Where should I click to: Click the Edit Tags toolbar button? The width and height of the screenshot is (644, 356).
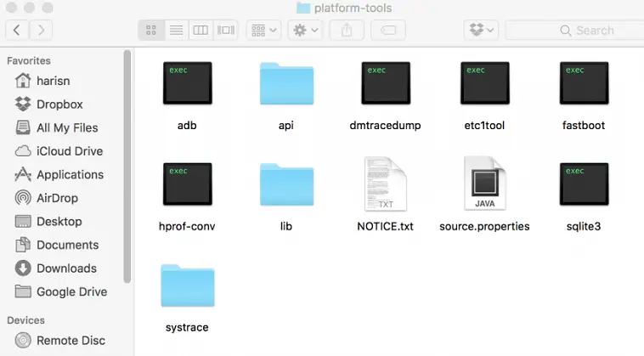click(x=388, y=30)
